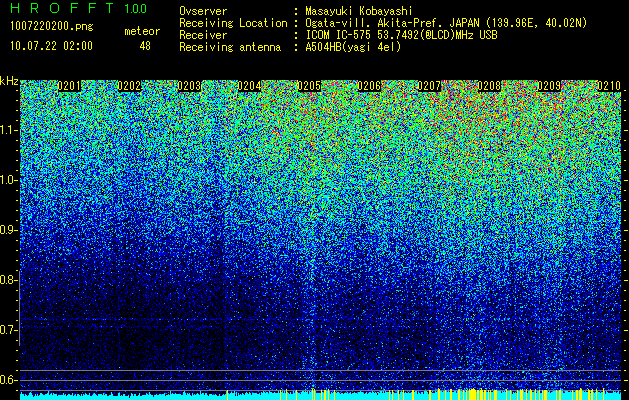The height and width of the screenshot is (400, 629).
Task: Click the Receiver label
Action: [203, 35]
